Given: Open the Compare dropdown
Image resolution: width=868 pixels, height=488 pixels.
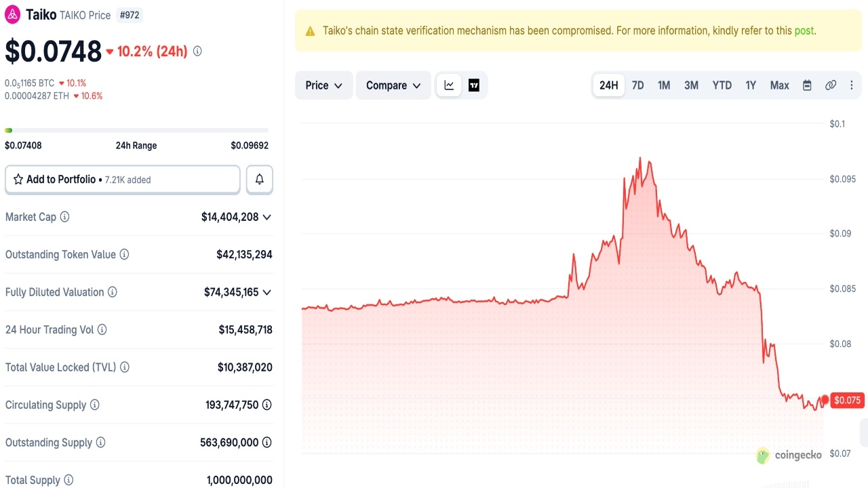Looking at the screenshot, I should 393,85.
